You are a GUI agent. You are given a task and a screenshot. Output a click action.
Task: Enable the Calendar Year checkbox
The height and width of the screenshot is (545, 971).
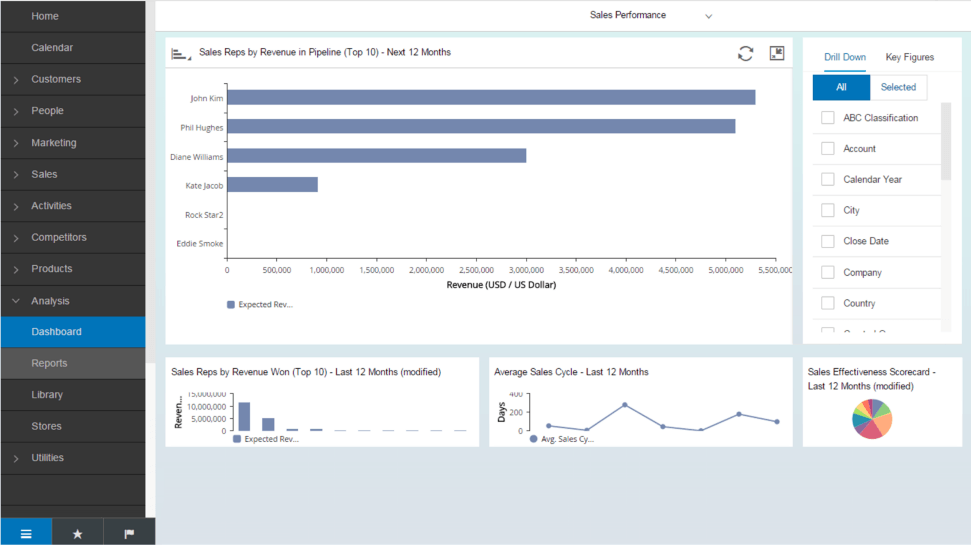click(x=827, y=179)
